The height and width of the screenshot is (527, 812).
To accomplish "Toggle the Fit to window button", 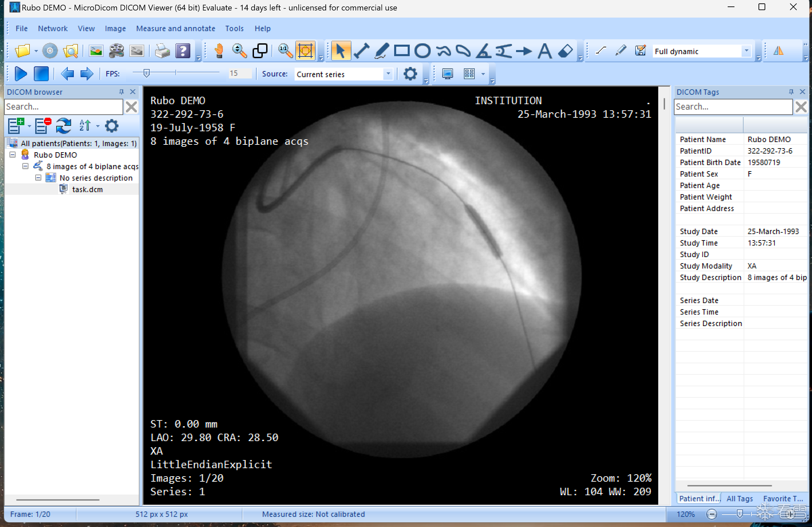I will [305, 51].
